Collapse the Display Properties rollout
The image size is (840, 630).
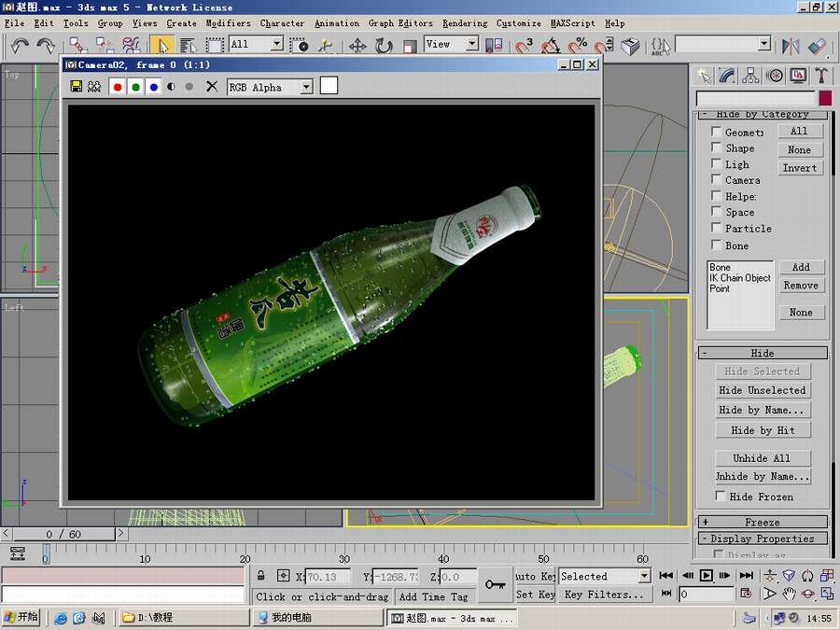click(763, 539)
